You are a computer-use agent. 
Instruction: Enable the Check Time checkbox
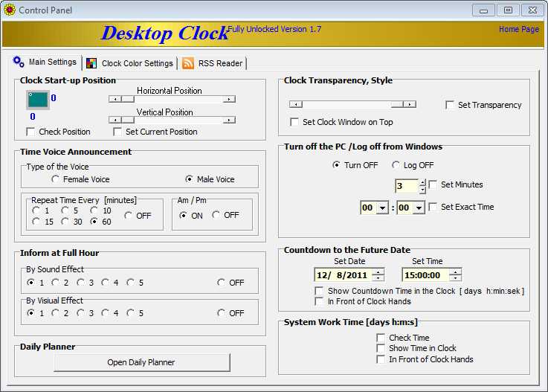[x=381, y=338]
